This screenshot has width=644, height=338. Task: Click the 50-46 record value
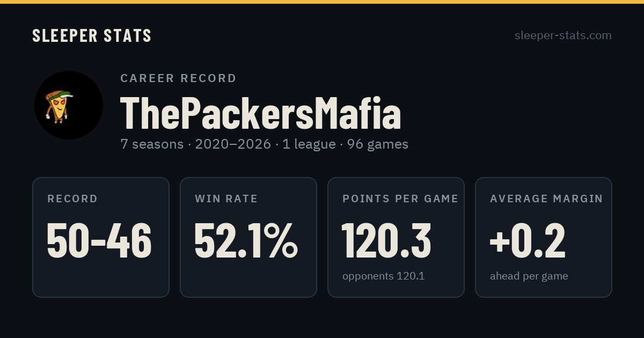click(99, 240)
